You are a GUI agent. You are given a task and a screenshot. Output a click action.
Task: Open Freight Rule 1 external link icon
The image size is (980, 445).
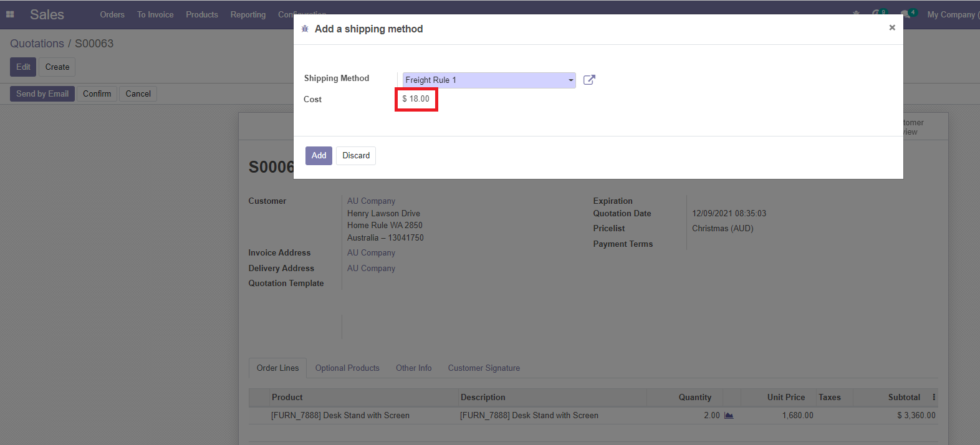589,80
